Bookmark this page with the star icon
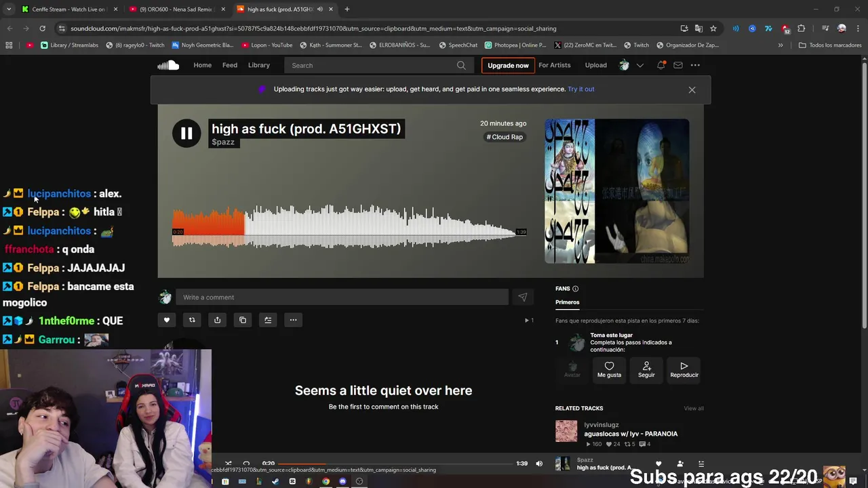Viewport: 868px width, 488px height. point(713,28)
